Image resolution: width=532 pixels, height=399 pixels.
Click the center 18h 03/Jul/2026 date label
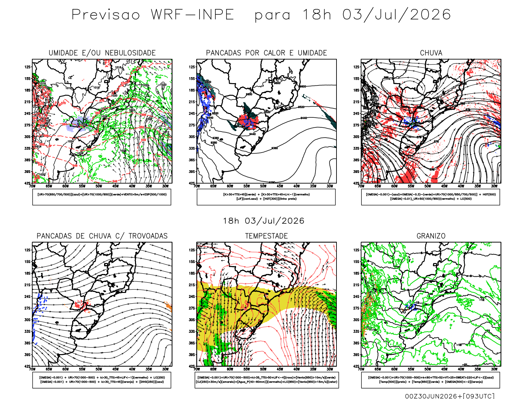point(264,221)
